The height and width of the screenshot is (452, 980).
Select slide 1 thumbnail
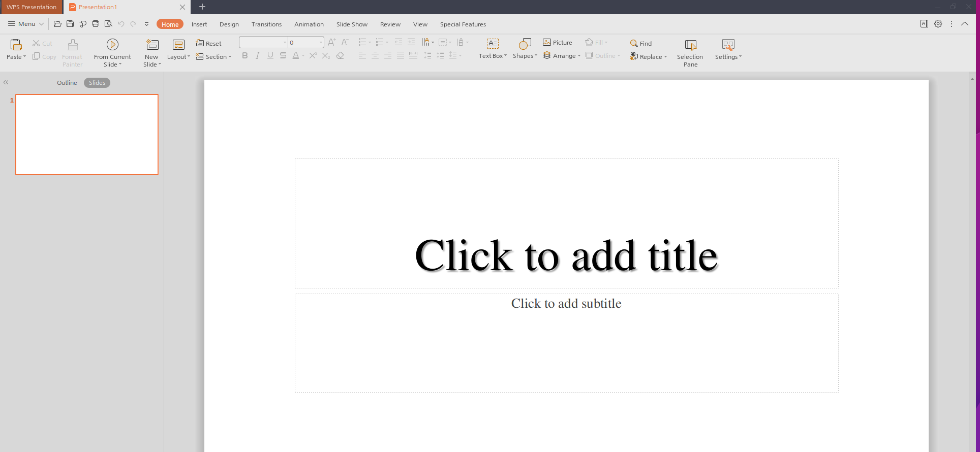point(87,135)
